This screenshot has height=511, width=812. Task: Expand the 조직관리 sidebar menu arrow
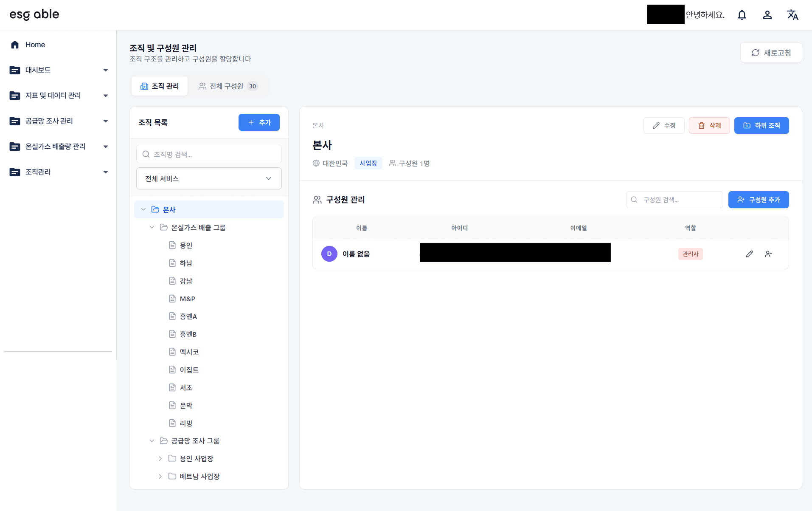[106, 172]
